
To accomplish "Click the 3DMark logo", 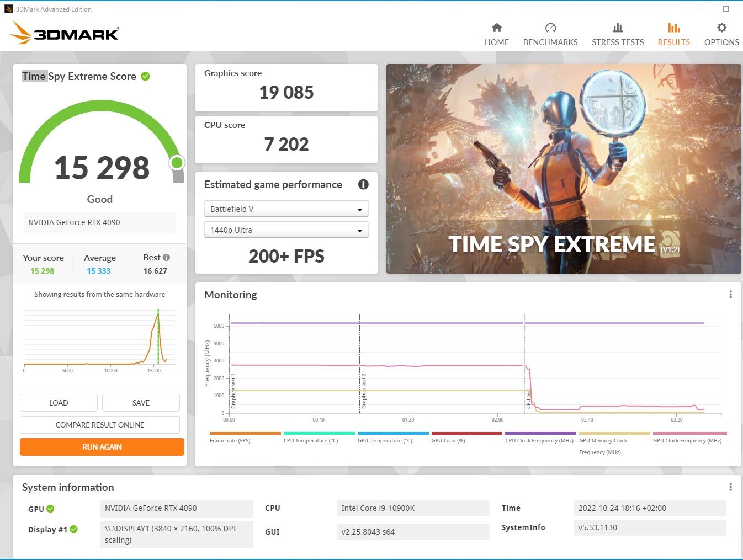I will pos(65,33).
